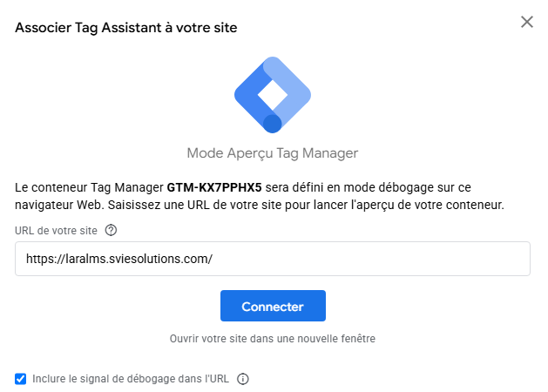Click the white diamond center of the logo
Screen dimensions: 548x392
click(273, 95)
